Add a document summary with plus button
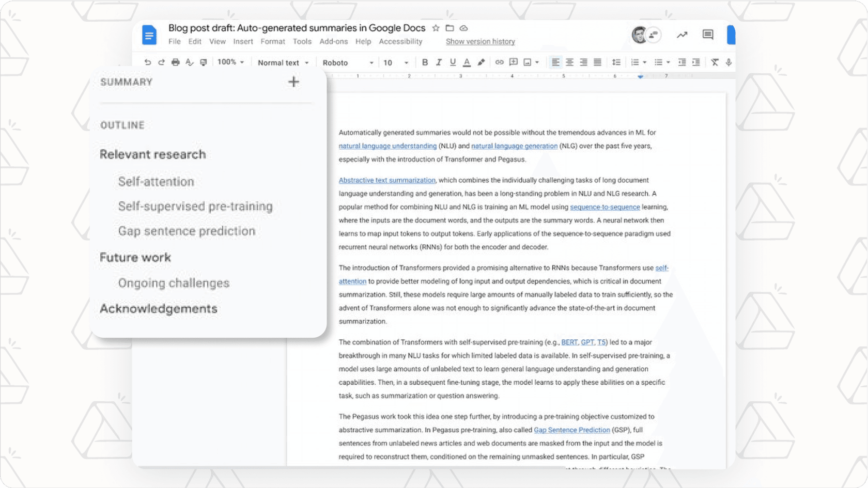Screen dimensions: 868x488 (293, 82)
